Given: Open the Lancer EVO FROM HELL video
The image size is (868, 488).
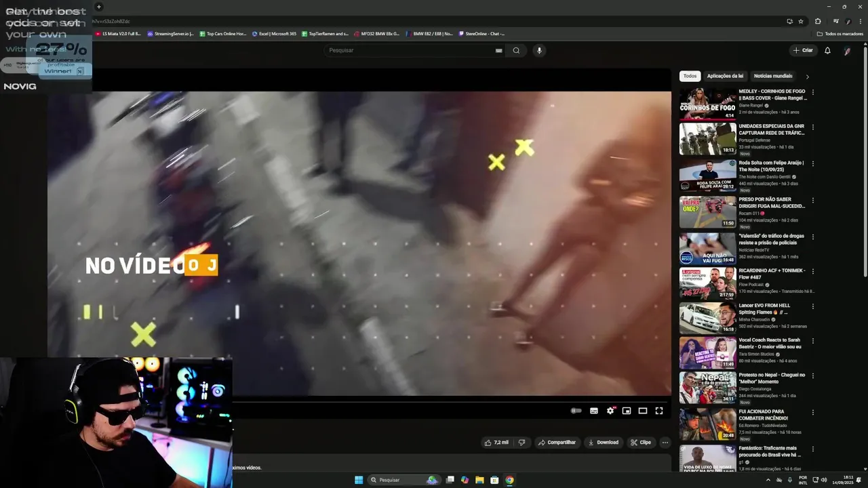Looking at the screenshot, I should pos(708,319).
